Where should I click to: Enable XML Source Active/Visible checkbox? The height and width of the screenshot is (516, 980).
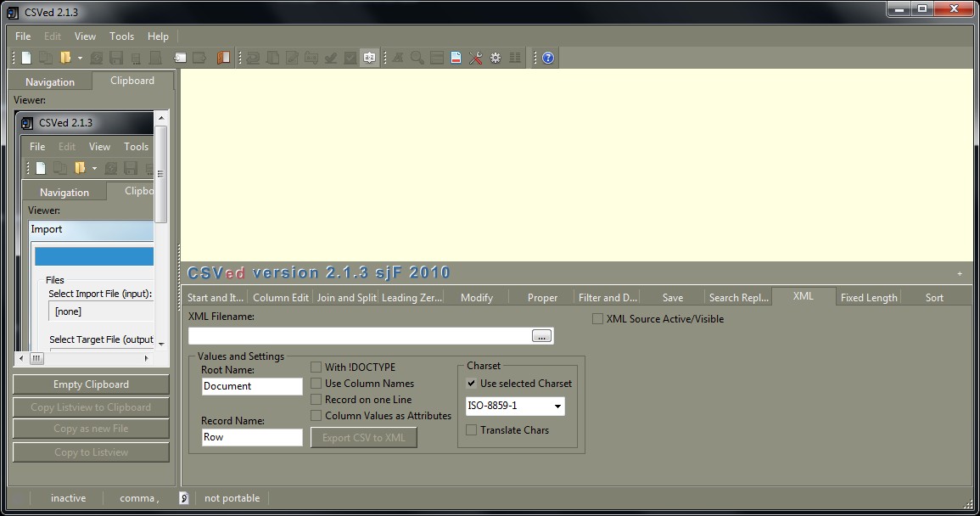point(598,319)
